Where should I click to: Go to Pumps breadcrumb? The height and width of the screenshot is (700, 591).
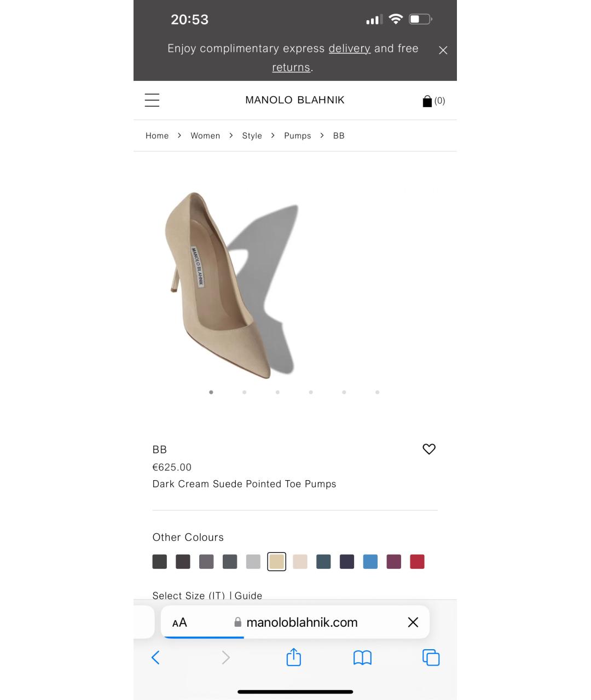297,136
